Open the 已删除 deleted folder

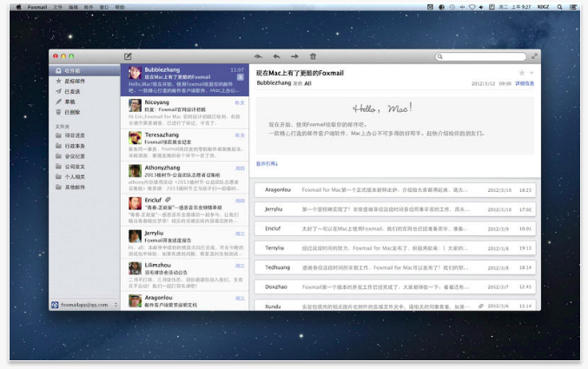click(x=84, y=112)
